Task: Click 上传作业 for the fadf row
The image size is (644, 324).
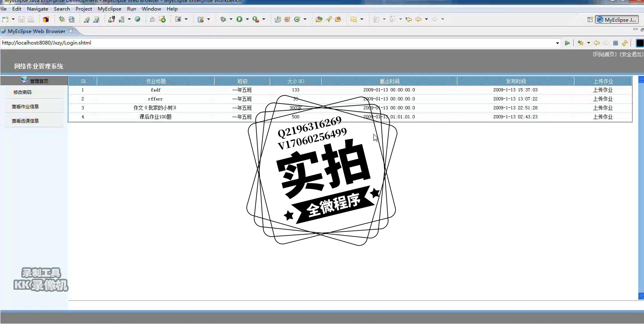Action: tap(603, 90)
